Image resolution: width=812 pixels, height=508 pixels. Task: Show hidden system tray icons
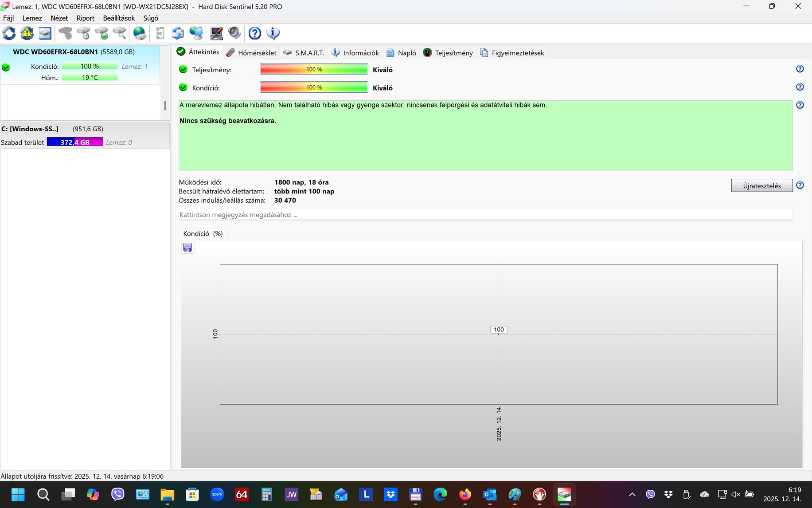[x=632, y=494]
